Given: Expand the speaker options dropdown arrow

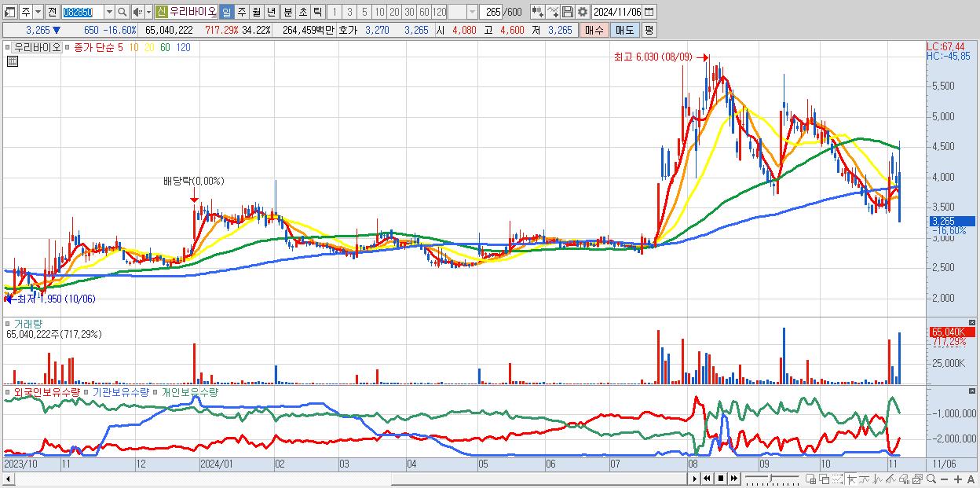Looking at the screenshot, I should pos(148,13).
